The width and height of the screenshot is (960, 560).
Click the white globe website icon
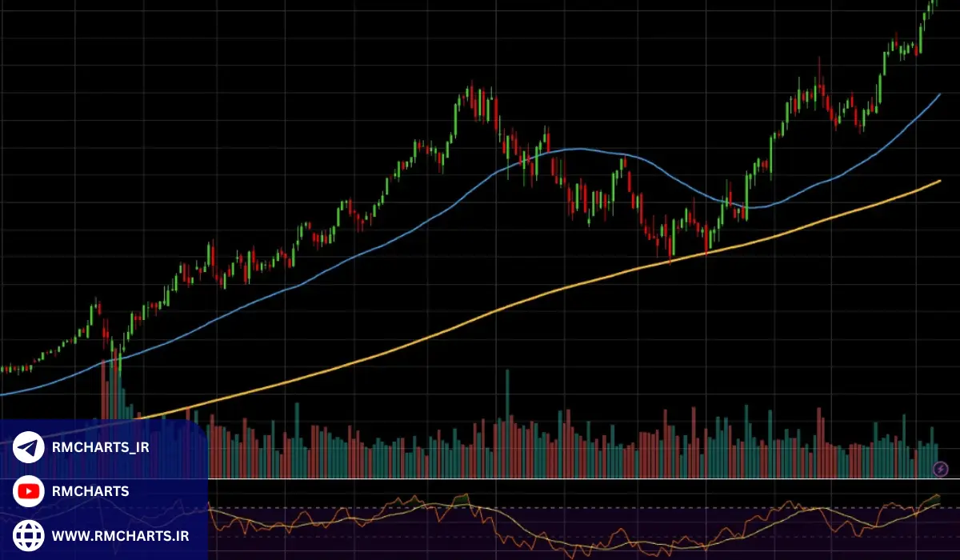click(x=29, y=534)
